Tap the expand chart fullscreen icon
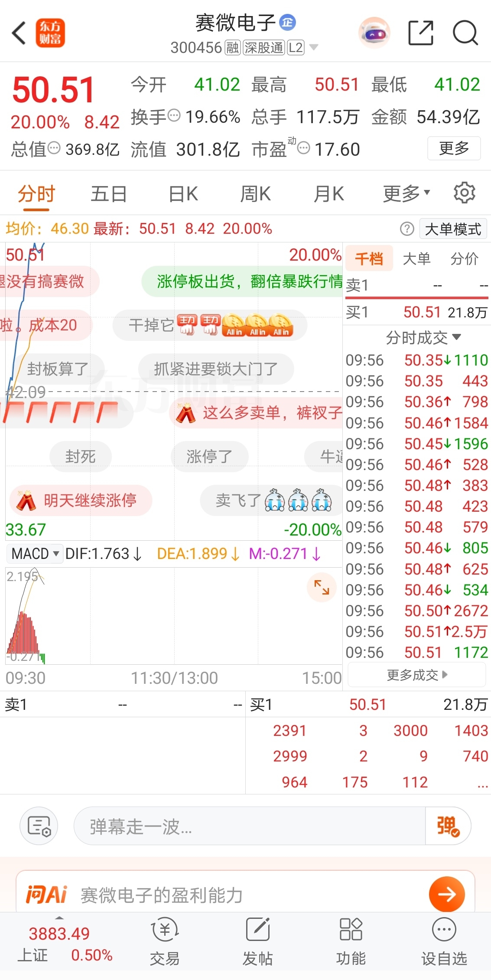 (x=322, y=588)
